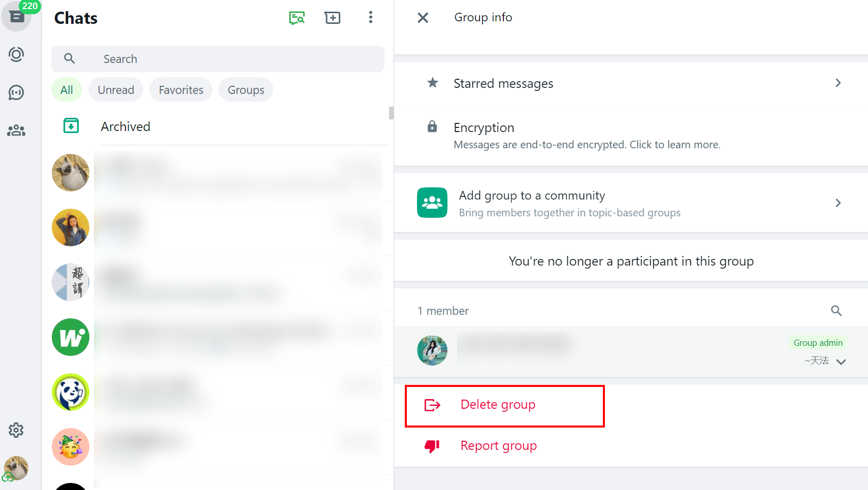
Task: Click the search-in-chat messages icon
Action: pos(297,17)
